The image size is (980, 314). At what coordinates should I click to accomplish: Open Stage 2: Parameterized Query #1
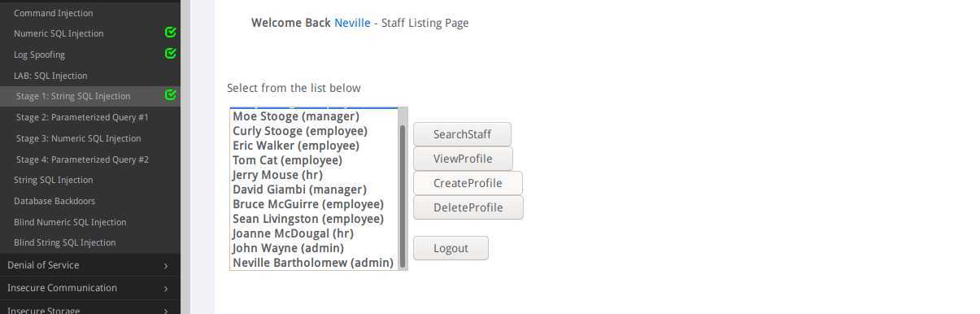(x=82, y=117)
